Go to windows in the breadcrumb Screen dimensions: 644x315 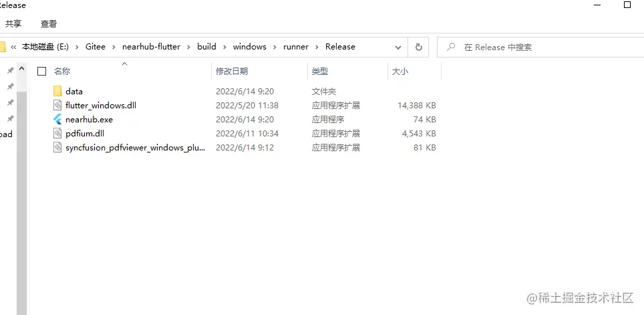[250, 47]
